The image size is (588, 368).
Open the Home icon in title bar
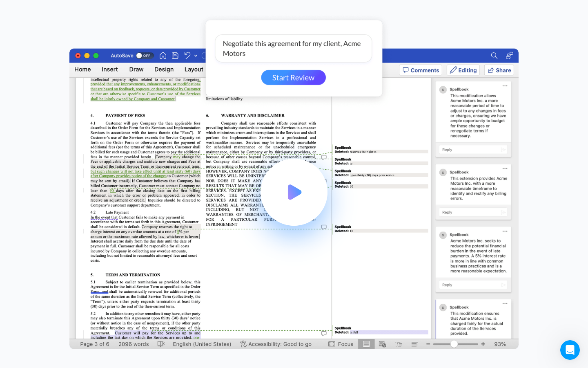[x=163, y=56]
